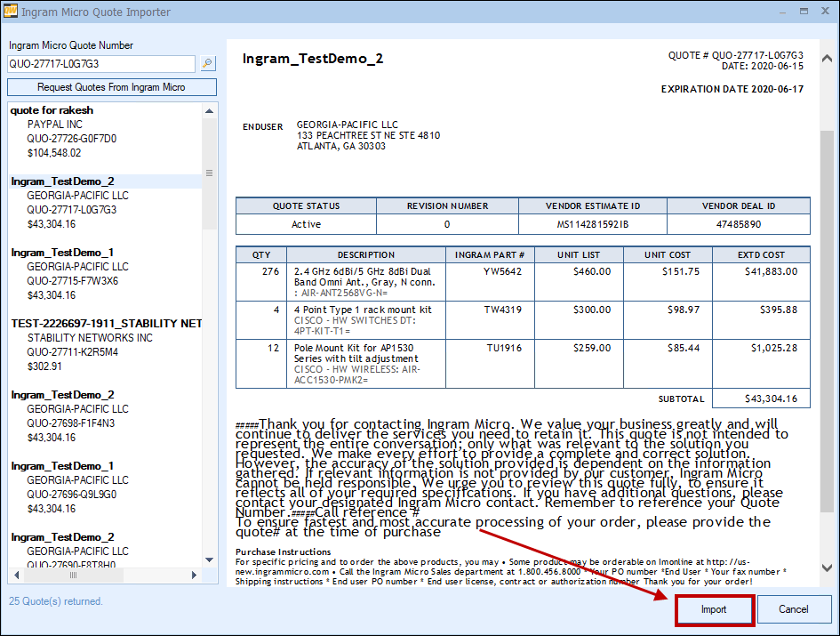Select quote QUO-27698-F1F4N3 in the list

pos(71,423)
